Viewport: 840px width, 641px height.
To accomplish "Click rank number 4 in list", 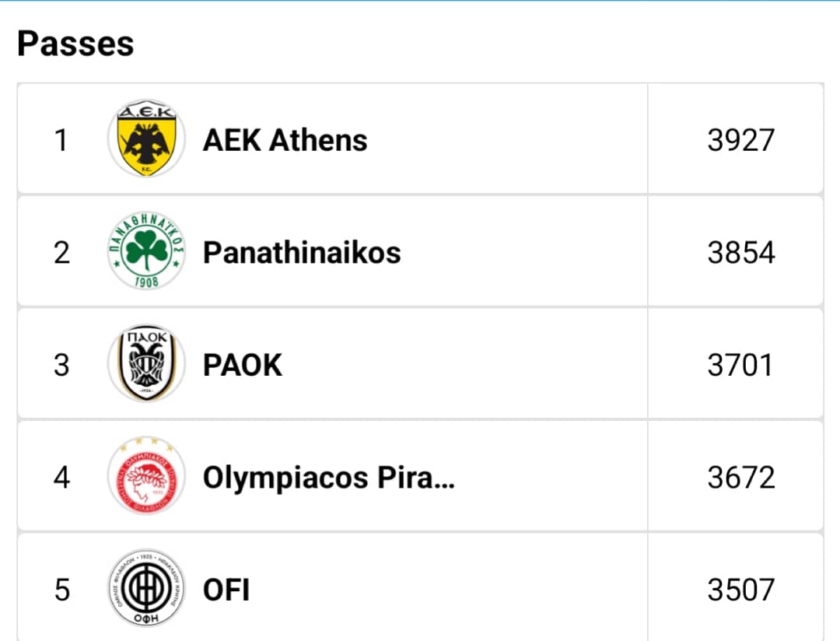I will (x=61, y=478).
